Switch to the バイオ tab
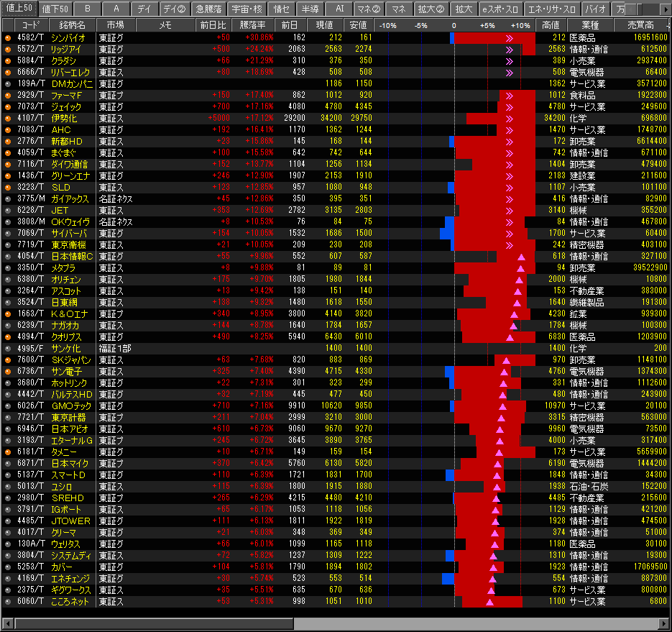Viewport: 672px width, 632px height. pyautogui.click(x=596, y=9)
